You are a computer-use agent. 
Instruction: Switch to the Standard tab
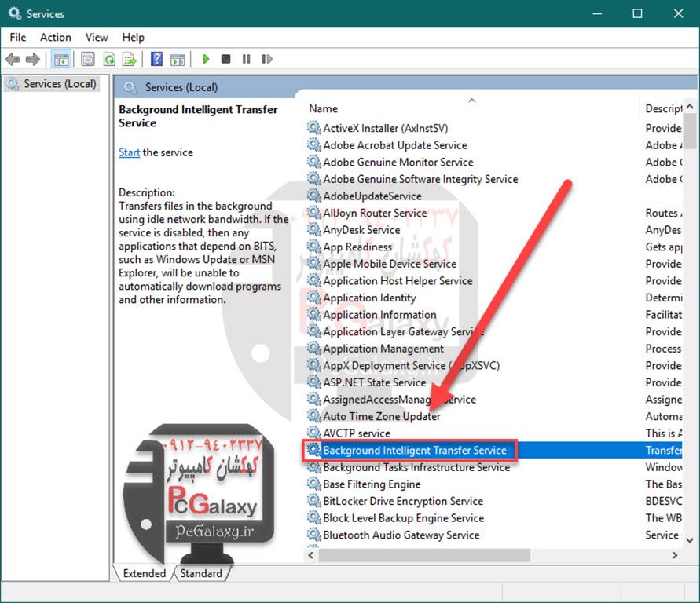click(x=201, y=573)
